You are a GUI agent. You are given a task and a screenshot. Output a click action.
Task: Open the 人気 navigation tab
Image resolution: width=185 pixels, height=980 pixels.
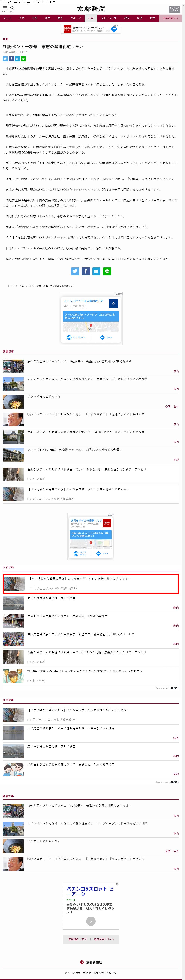click(x=22, y=18)
